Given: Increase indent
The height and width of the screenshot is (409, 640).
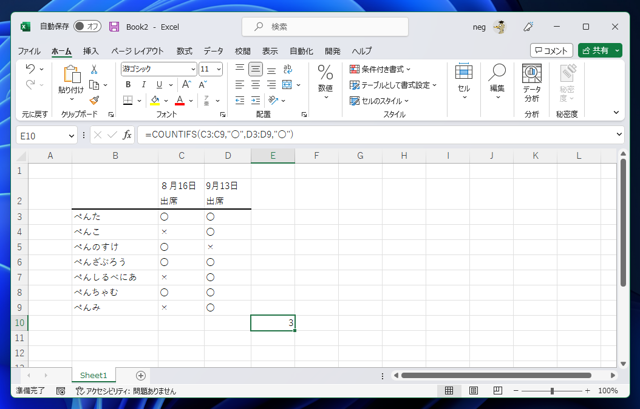Looking at the screenshot, I should click(x=256, y=100).
